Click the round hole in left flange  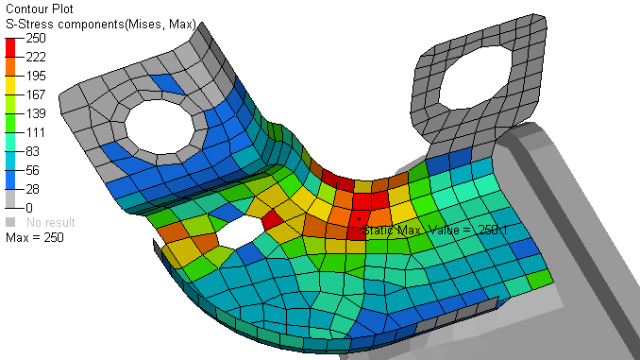160,127
